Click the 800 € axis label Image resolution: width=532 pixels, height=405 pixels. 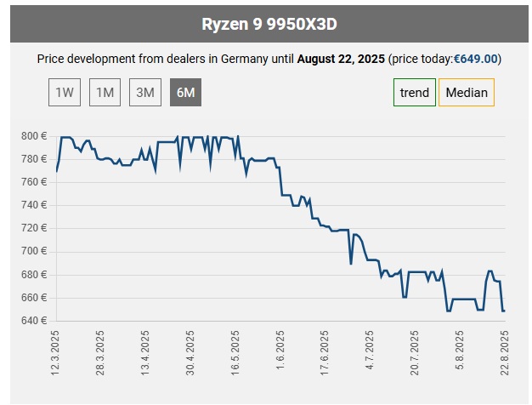pyautogui.click(x=34, y=136)
